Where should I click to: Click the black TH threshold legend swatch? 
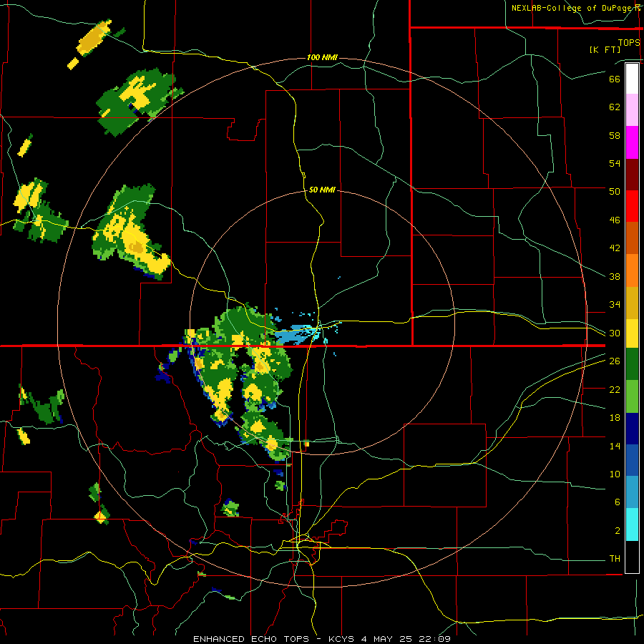(632, 557)
